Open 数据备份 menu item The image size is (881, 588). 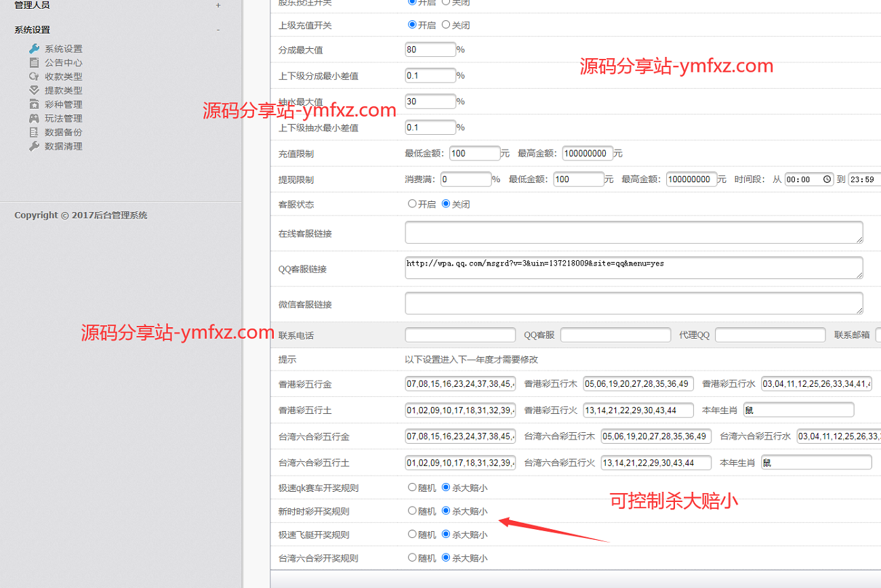point(63,132)
